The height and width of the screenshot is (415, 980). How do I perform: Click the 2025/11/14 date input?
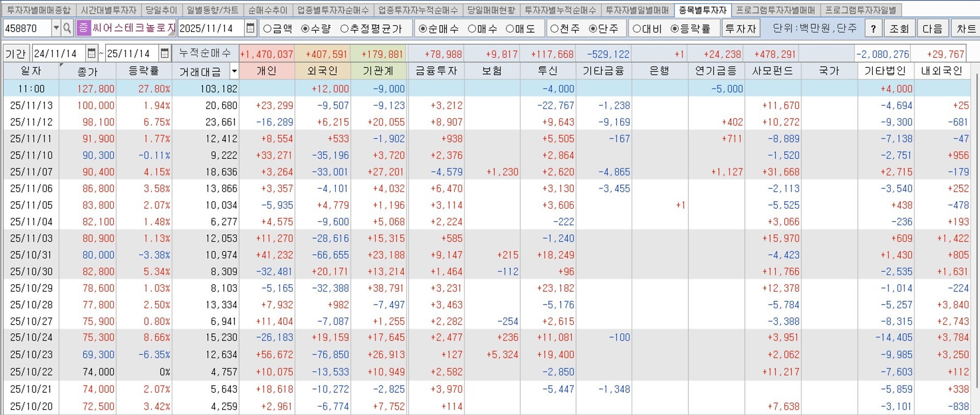[211, 29]
